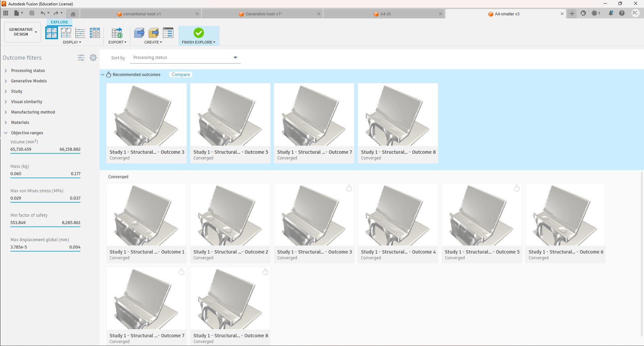Click Create design from outcome icon
The width and height of the screenshot is (644, 346).
click(139, 33)
